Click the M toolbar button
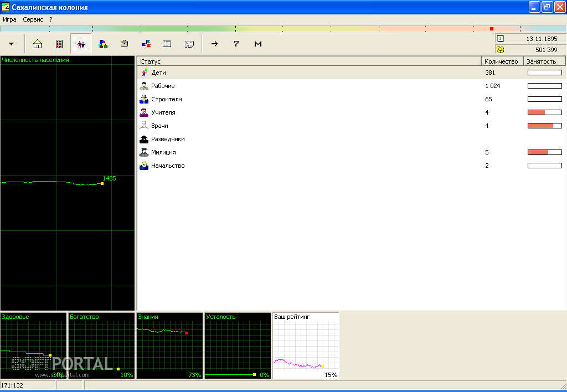 point(258,44)
